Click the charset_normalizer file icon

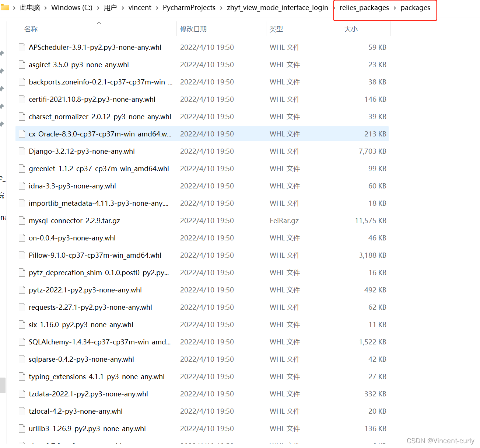22,117
